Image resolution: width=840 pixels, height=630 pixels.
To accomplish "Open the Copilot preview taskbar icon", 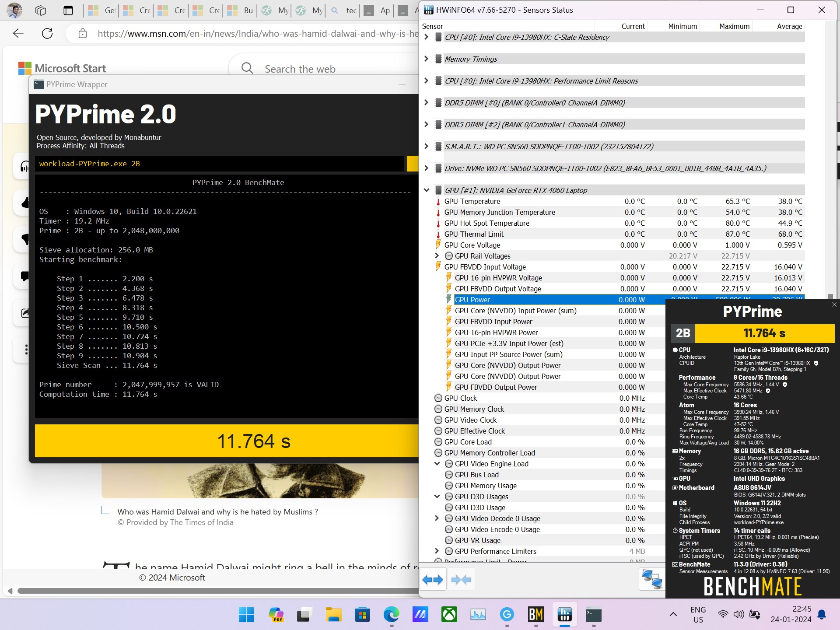I will tap(276, 615).
